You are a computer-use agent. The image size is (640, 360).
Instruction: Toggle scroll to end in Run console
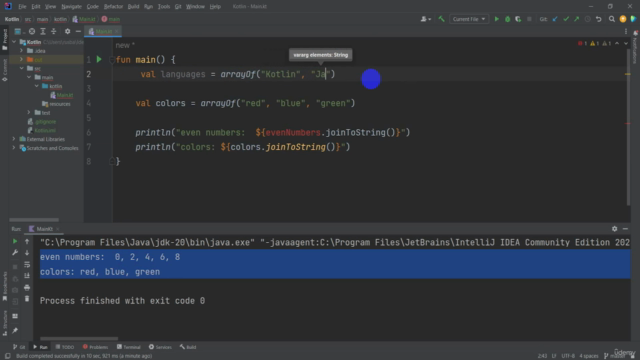[27, 276]
